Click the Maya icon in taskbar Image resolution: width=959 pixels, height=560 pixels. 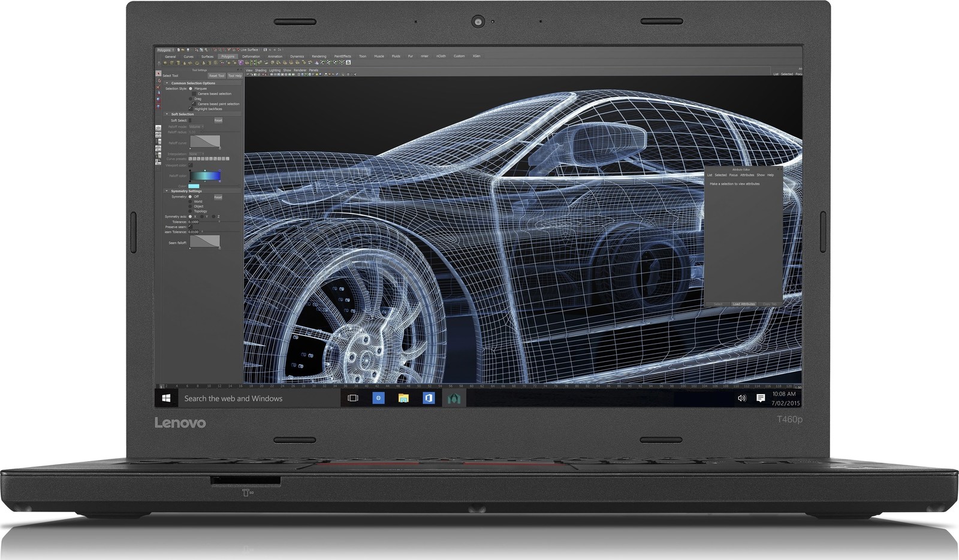click(x=454, y=398)
